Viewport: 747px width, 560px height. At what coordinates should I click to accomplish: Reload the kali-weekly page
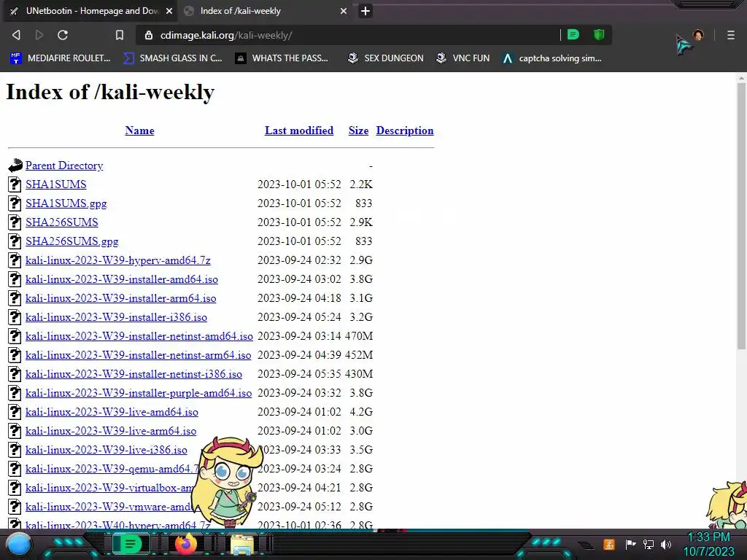[63, 35]
